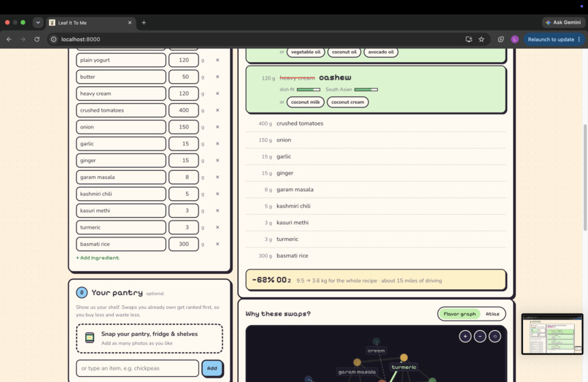Zoom out on the flavor graph

pos(480,336)
